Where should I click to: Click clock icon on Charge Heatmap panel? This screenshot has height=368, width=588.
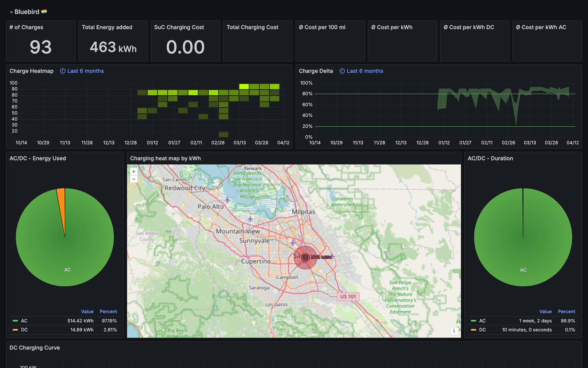[63, 71]
